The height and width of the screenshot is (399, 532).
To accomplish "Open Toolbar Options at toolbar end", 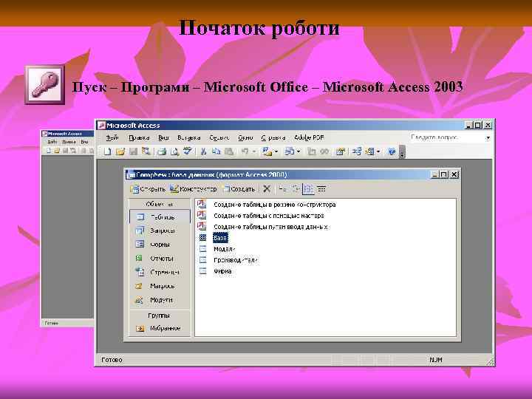I will click(x=402, y=151).
